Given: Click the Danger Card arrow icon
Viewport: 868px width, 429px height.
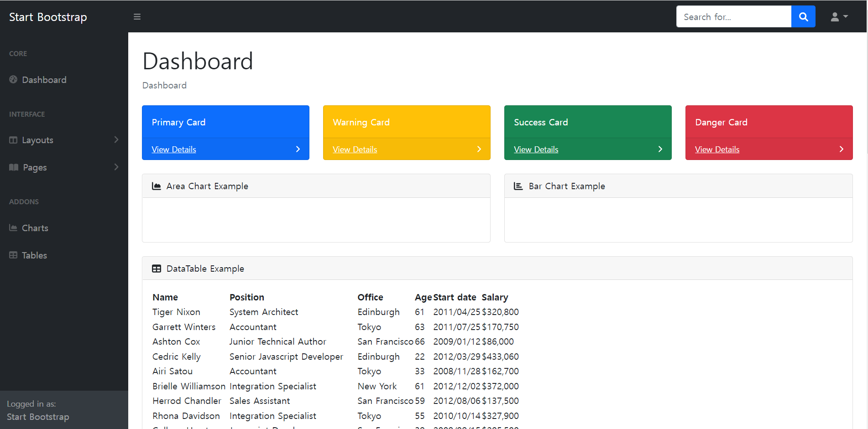Looking at the screenshot, I should pos(841,149).
